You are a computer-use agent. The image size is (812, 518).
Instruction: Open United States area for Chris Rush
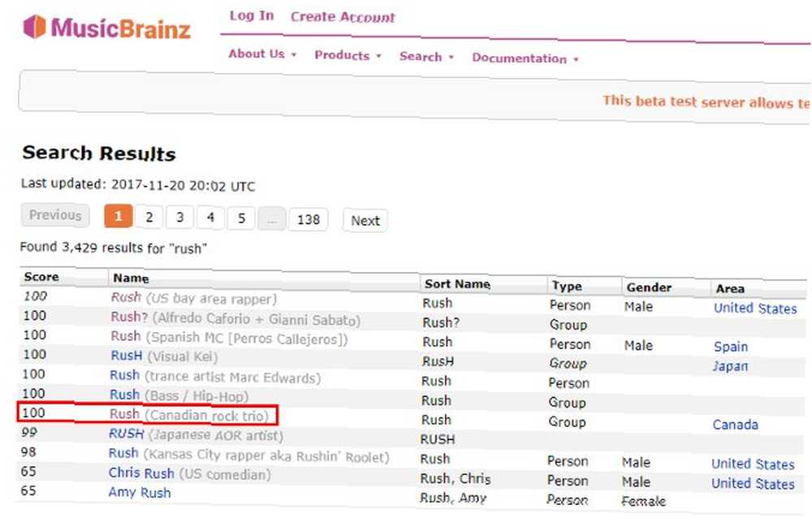[753, 483]
